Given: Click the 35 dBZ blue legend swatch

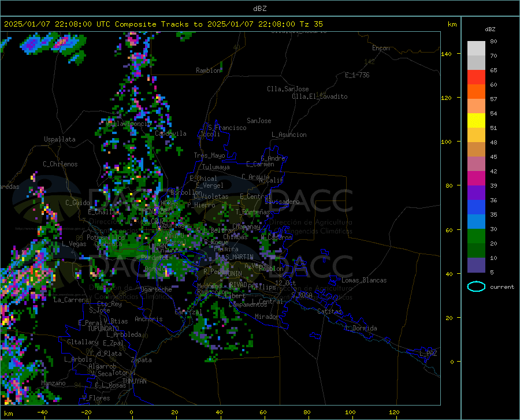Looking at the screenshot, I should tap(476, 207).
